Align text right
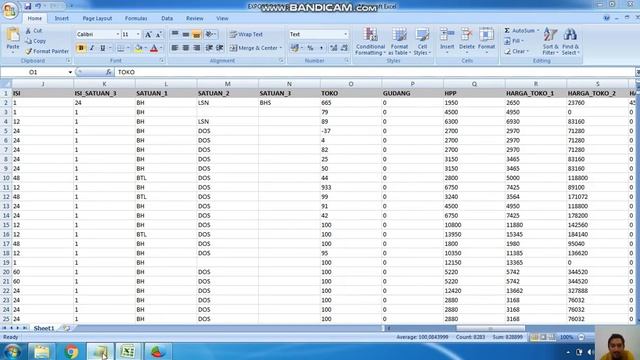This screenshot has width=640, height=360. (x=196, y=48)
